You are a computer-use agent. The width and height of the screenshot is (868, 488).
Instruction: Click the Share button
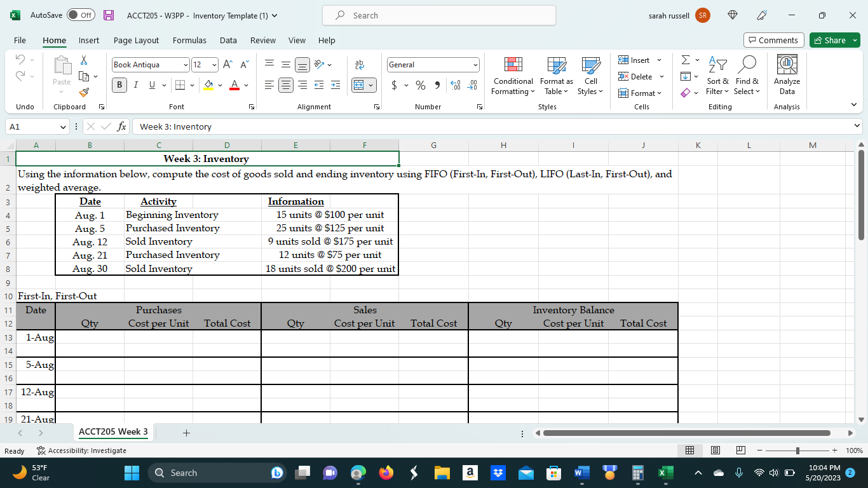[x=834, y=40]
